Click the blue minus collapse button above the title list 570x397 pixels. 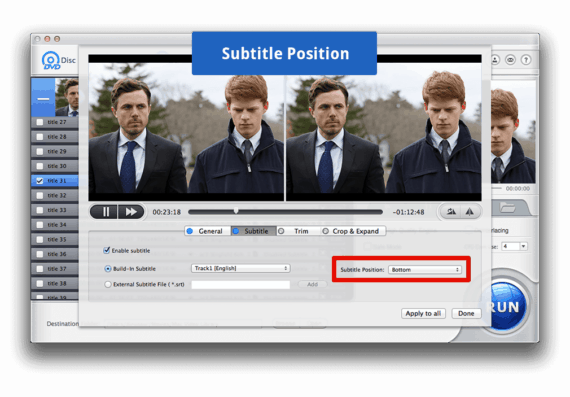tap(43, 98)
